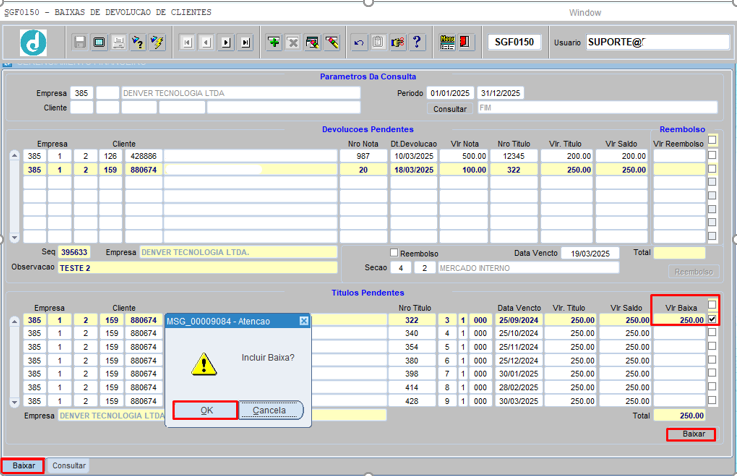The width and height of the screenshot is (737, 476).
Task: Toggle the Reembolso checkbox beside Data Vencto
Action: 394,253
